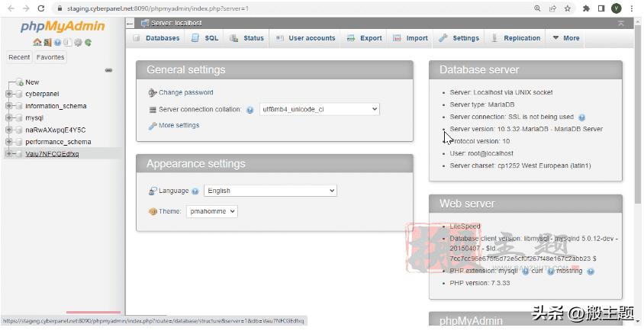Click the Favorites tables button

click(50, 57)
